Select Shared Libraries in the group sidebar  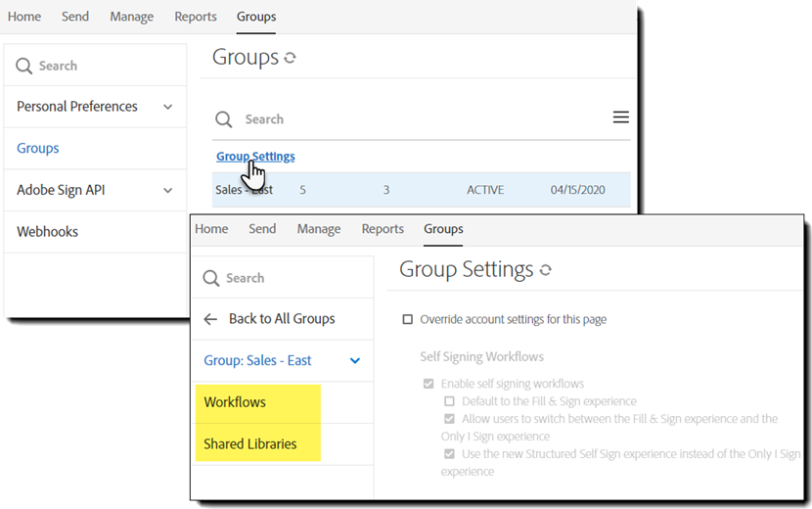coord(250,444)
